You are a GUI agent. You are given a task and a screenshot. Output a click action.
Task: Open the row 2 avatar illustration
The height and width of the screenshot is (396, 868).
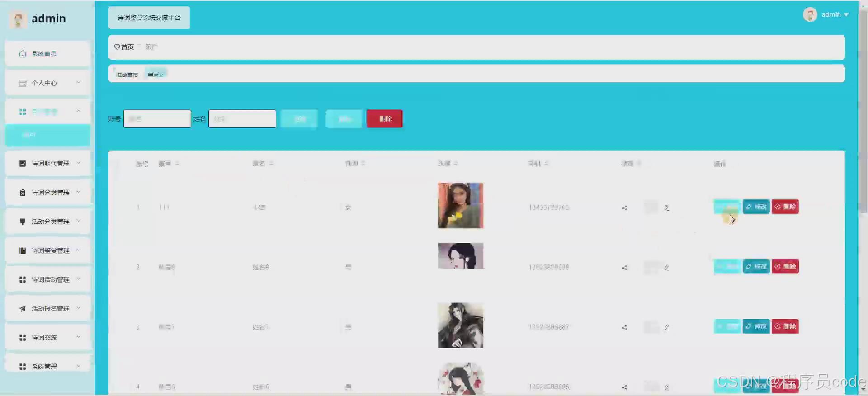[461, 256]
